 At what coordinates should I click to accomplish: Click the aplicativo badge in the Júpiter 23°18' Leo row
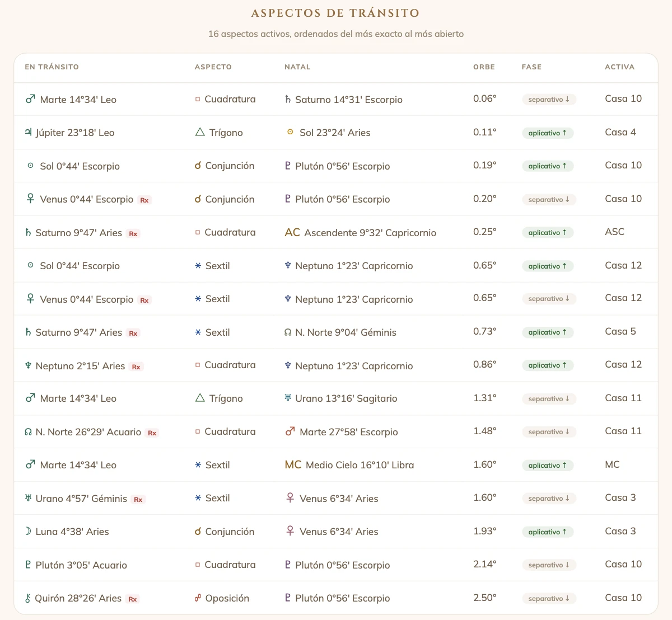pyautogui.click(x=548, y=133)
